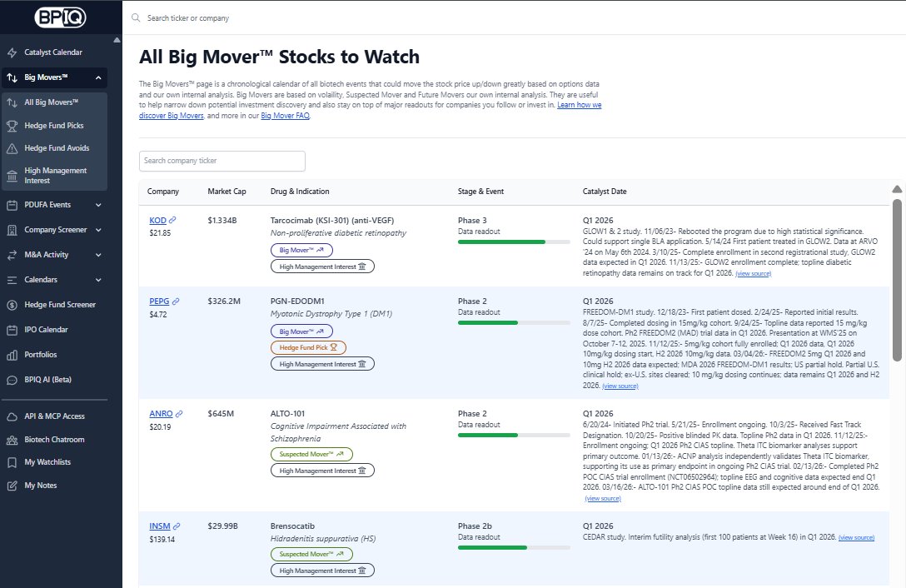Click the My Watchlists bookmark icon
The width and height of the screenshot is (906, 588).
(12, 462)
